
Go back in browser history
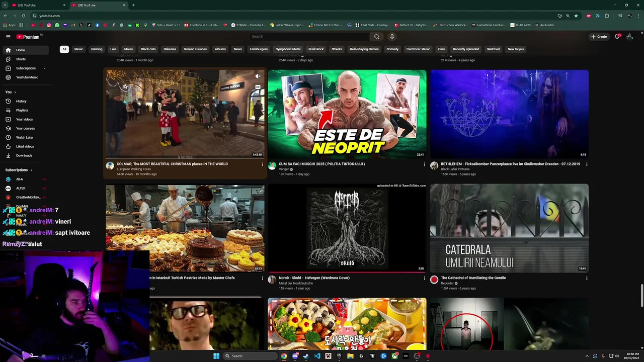pyautogui.click(x=6, y=16)
